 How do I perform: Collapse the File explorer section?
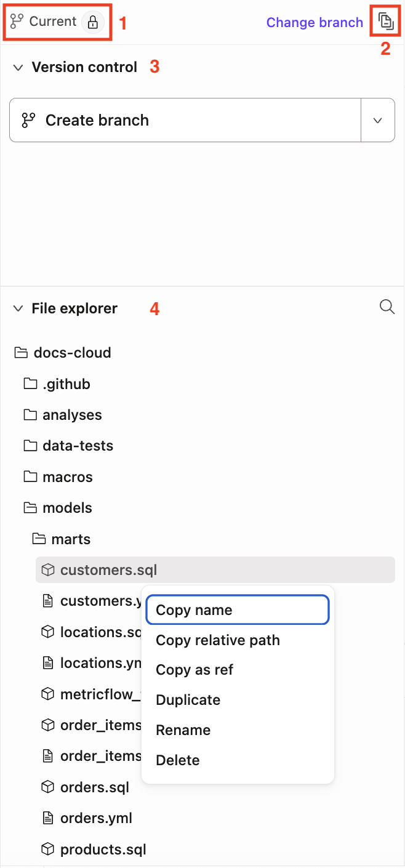click(18, 308)
